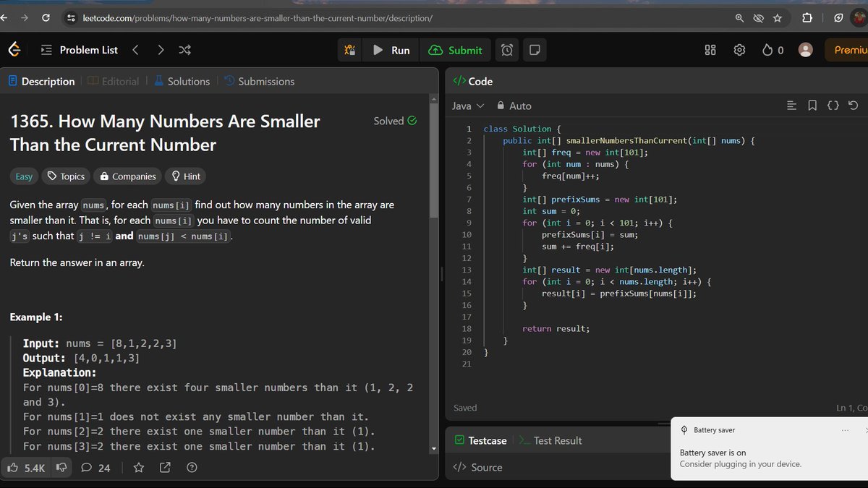Click the Battery saver notification message
Viewport: 868px width, 488px height.
coord(741,458)
